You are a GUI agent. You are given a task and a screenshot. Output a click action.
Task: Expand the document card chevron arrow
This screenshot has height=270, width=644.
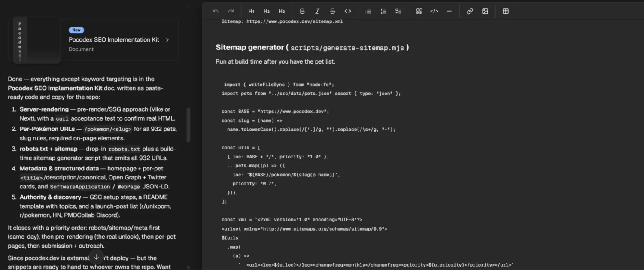167,40
